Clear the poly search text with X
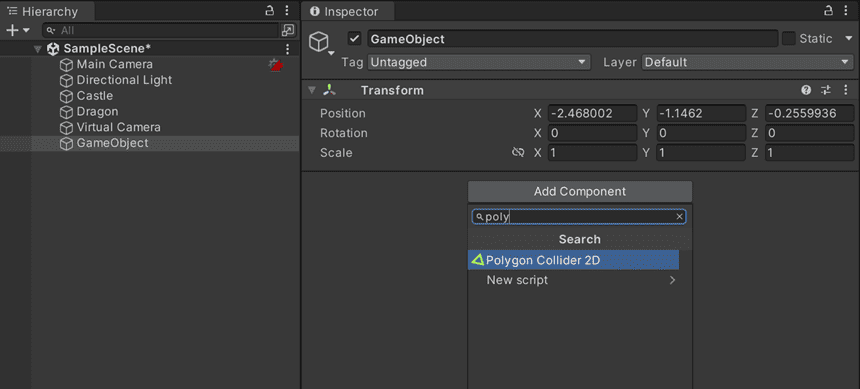This screenshot has width=860, height=389. click(x=680, y=217)
